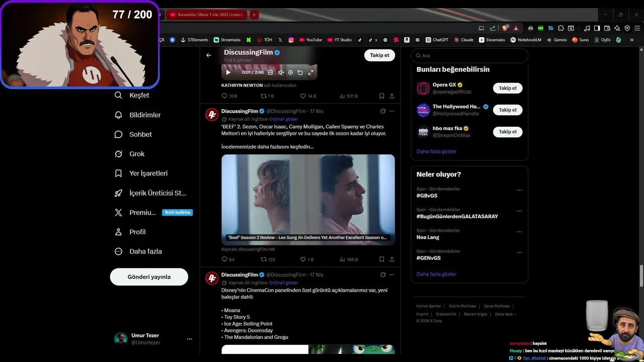
Task: Open Grok from the sidebar
Action: click(130, 154)
